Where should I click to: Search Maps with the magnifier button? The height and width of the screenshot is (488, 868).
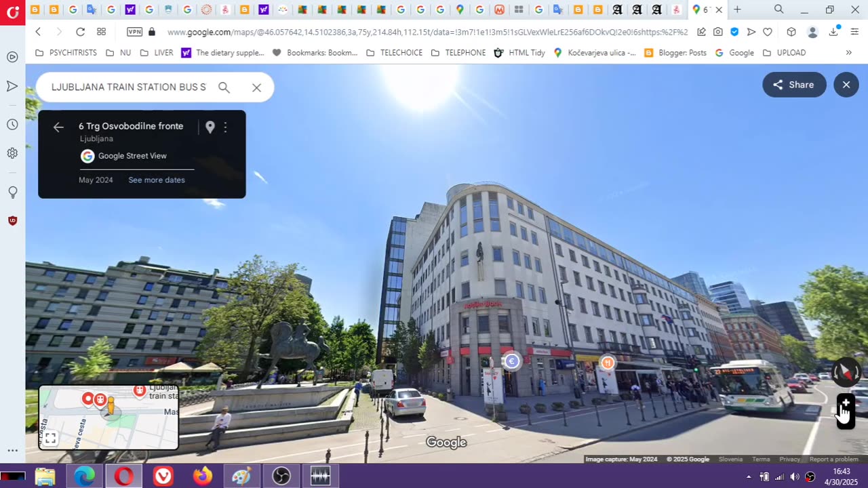click(x=224, y=87)
